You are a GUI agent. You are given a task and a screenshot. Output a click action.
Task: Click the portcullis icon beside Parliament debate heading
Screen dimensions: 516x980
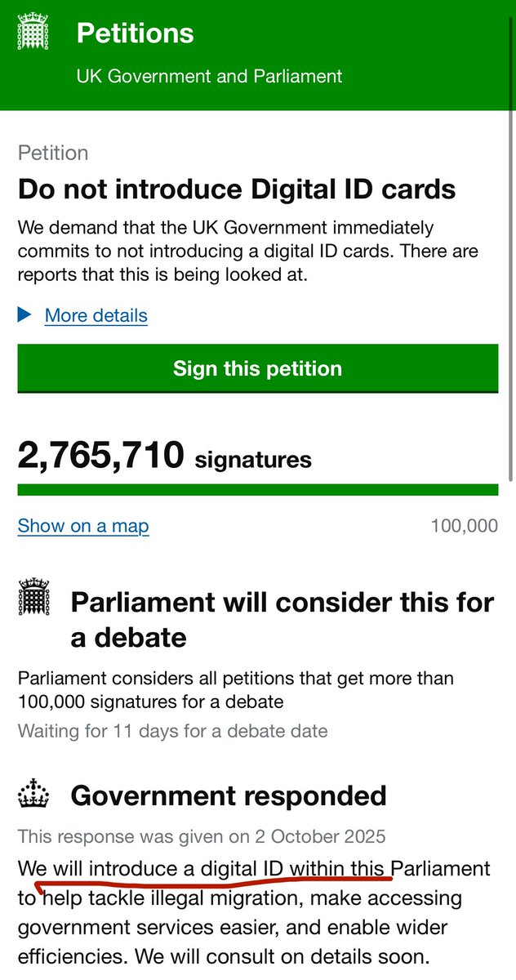[33, 597]
